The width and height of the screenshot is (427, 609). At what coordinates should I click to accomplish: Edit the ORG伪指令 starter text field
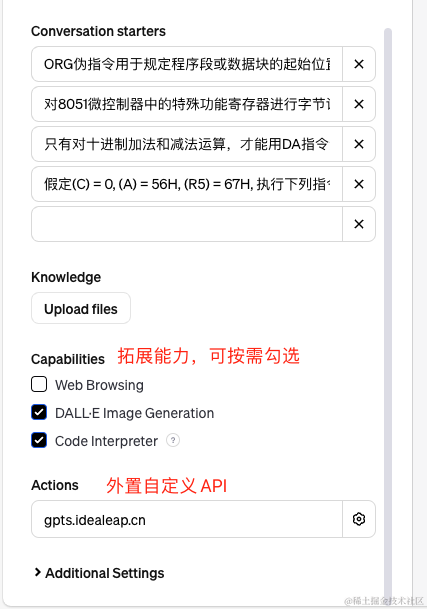point(187,64)
